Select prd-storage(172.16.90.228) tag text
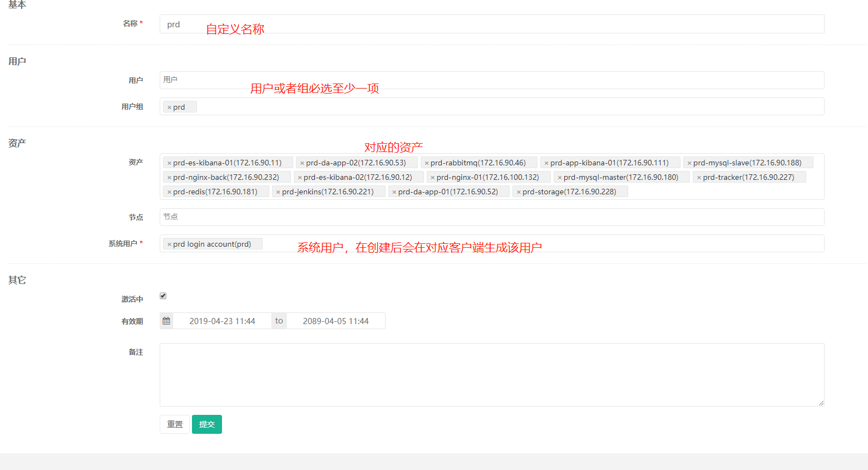The width and height of the screenshot is (868, 470). [569, 192]
